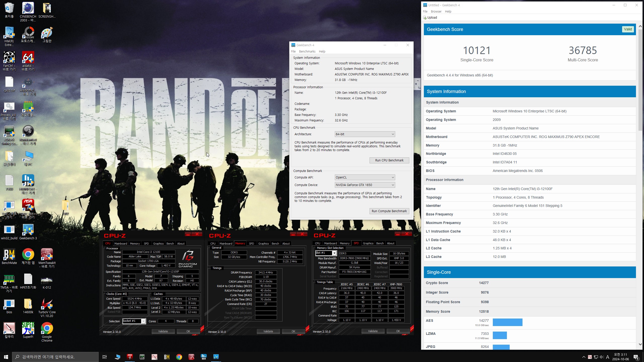Click scroll down arrow in Geekbench results
Viewport: 644px width, 362px height.
[640, 344]
